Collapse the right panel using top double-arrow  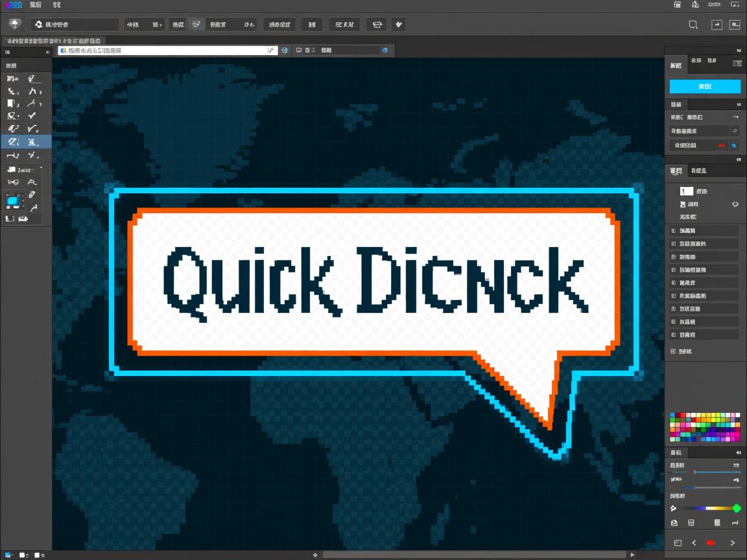pos(738,50)
